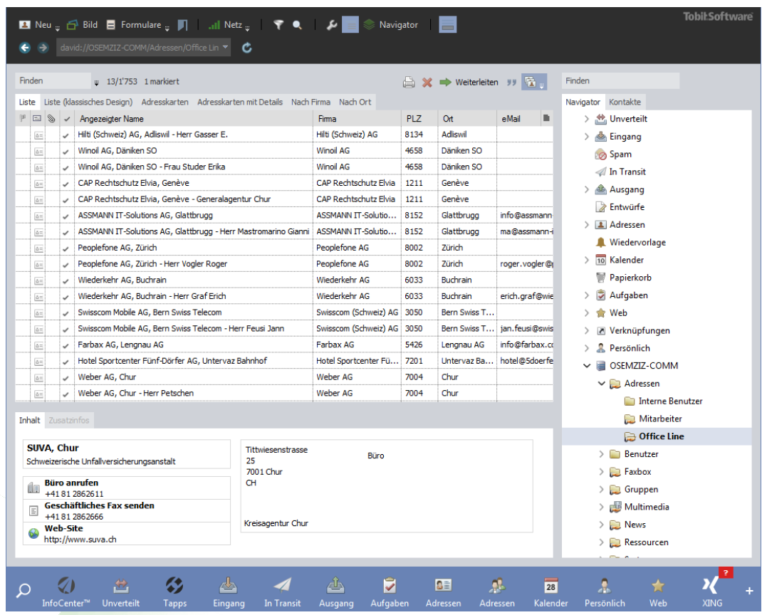Viewport: 767px width, 615px height.
Task: Sort by Angezeigter Name column header
Action: tap(194, 118)
